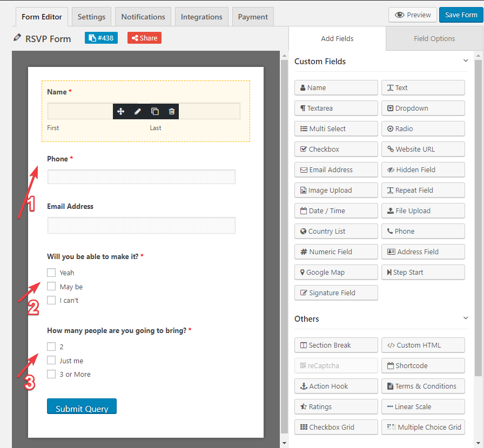Add a Multi Select field
The width and height of the screenshot is (484, 448).
click(x=336, y=128)
